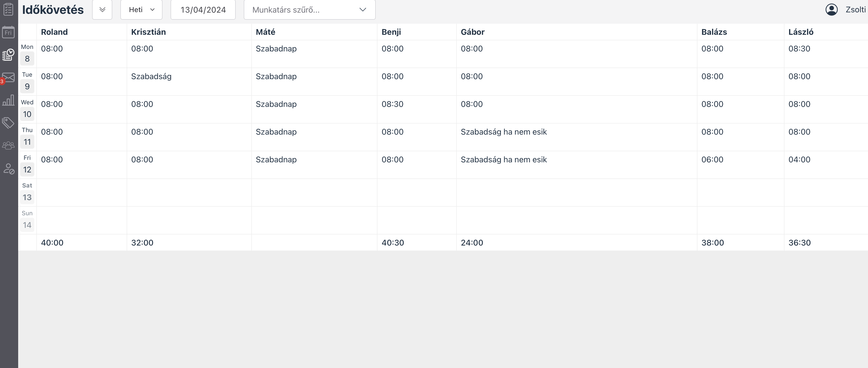Select the Gábor column header

[x=472, y=32]
